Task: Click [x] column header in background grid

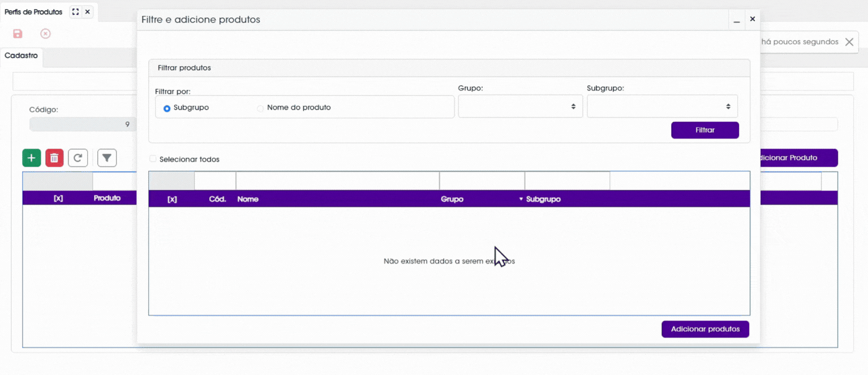Action: point(58,198)
